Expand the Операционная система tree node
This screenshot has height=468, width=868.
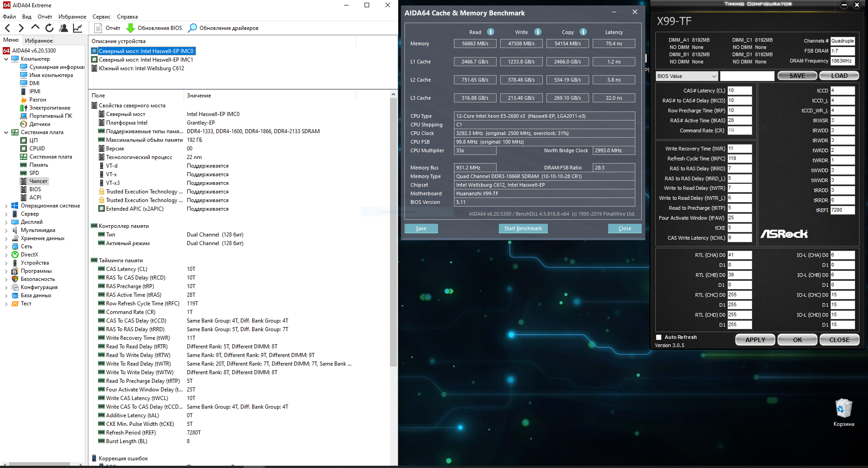(6, 206)
